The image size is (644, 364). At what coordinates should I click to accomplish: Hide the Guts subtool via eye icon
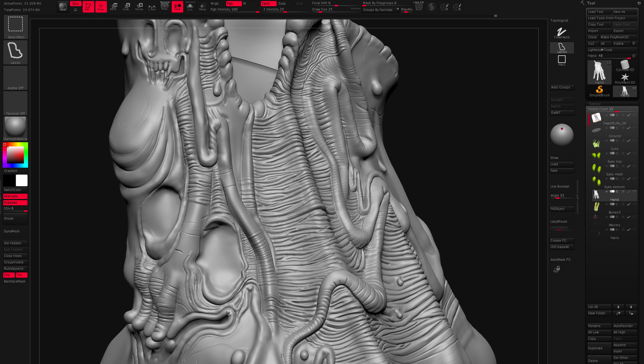coord(634,140)
